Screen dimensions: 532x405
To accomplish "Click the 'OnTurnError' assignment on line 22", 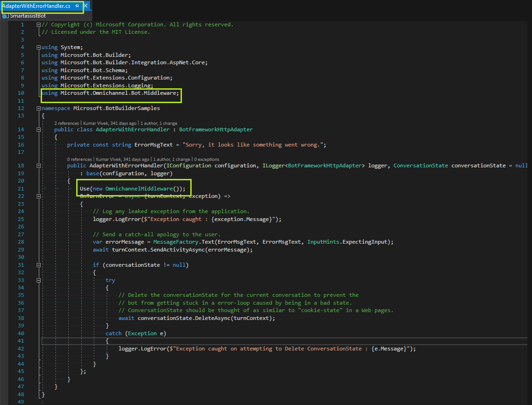I will [x=97, y=196].
